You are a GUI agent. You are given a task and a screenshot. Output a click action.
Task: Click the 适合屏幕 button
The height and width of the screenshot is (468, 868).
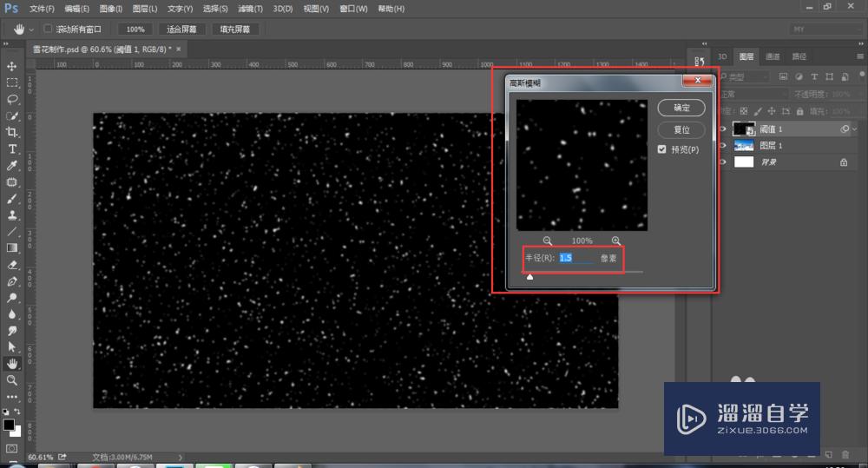pos(181,30)
